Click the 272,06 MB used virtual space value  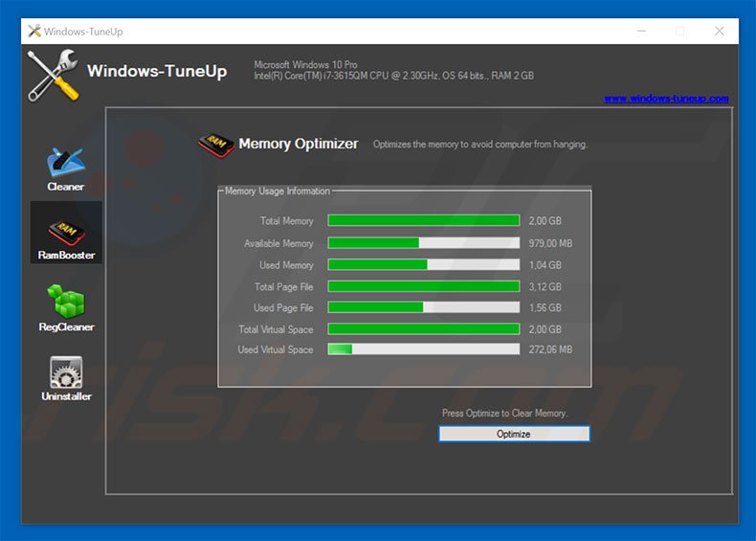pos(550,349)
